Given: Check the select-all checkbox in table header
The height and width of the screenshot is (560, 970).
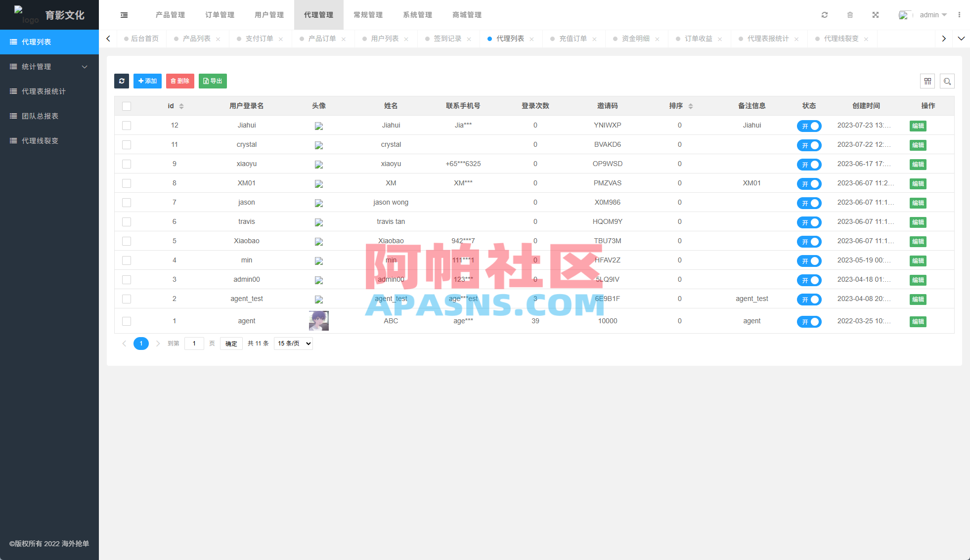Looking at the screenshot, I should click(x=127, y=106).
